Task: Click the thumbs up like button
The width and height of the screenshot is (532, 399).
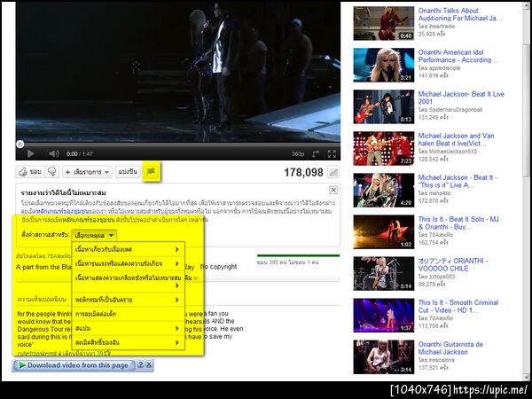Action: (29, 172)
